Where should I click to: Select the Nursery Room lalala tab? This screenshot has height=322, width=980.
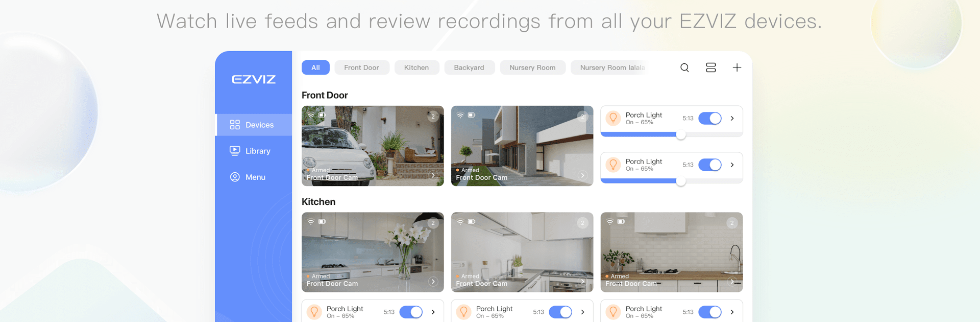pos(609,67)
